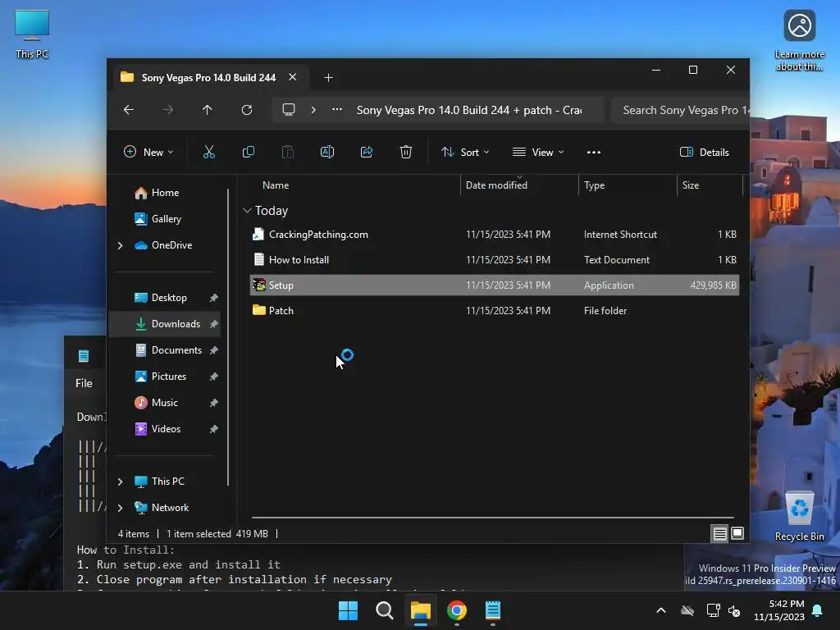Open the File menu in Notepad window
The width and height of the screenshot is (840, 630).
tap(84, 383)
